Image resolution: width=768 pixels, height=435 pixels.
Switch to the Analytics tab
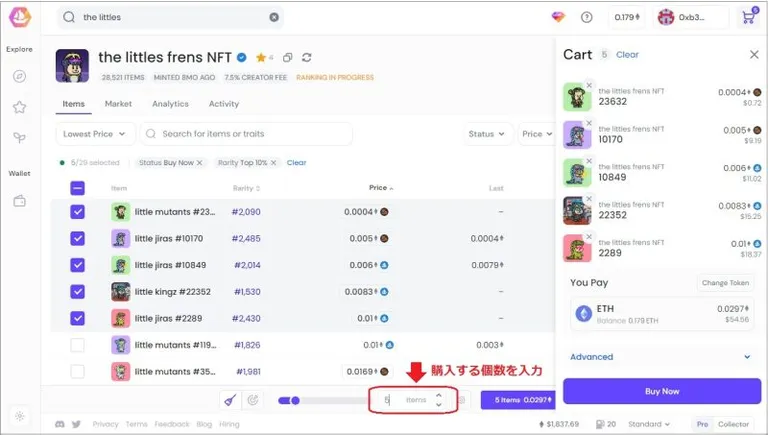point(170,104)
